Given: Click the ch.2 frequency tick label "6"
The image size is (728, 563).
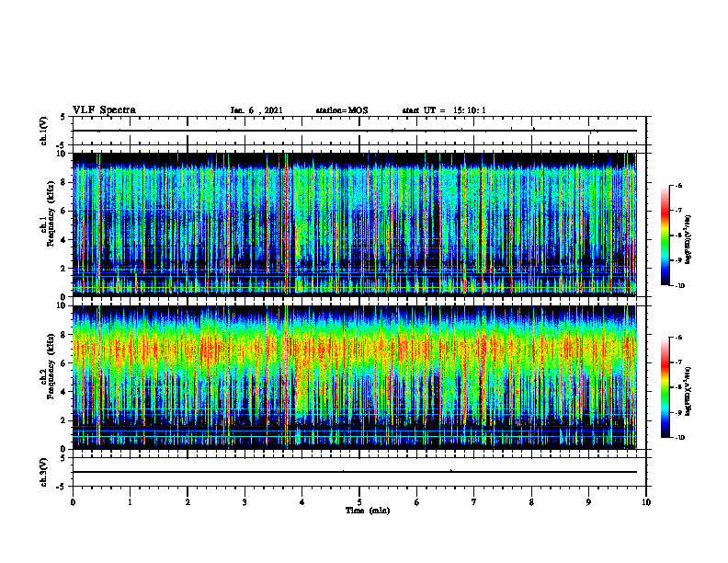Looking at the screenshot, I should click(x=64, y=363).
